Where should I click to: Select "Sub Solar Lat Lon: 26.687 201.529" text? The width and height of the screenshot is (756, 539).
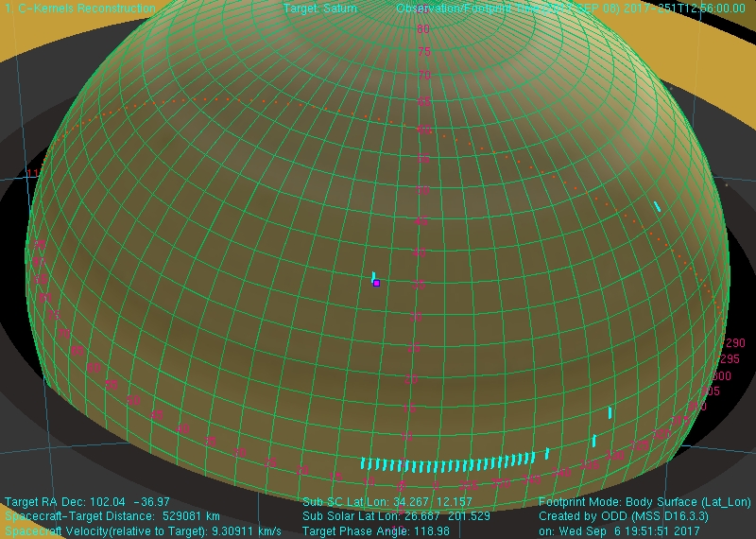[396, 516]
